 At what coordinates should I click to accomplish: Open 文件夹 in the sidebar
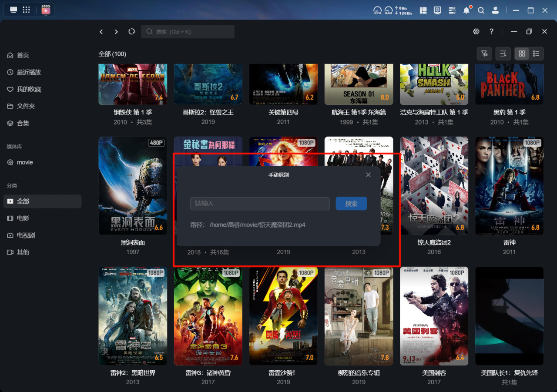[43, 106]
